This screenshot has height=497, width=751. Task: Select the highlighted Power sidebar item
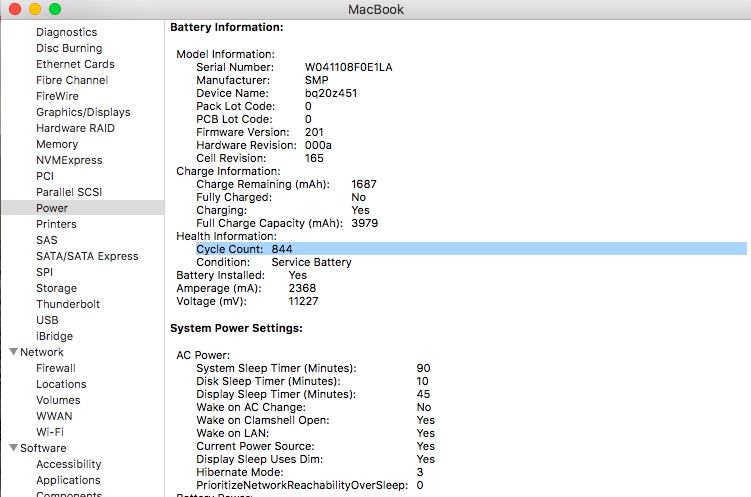83,208
